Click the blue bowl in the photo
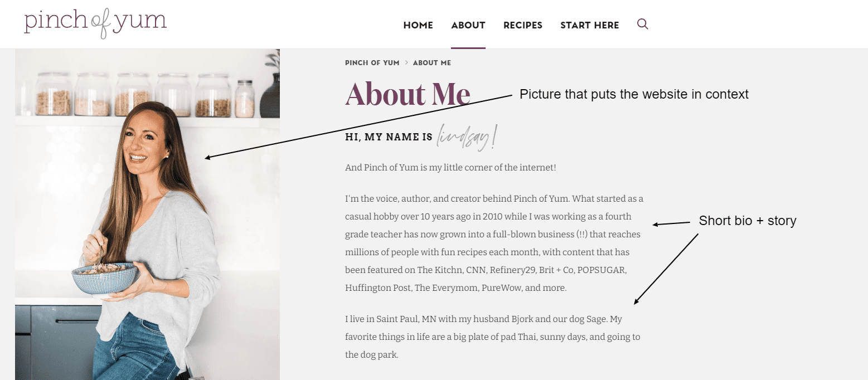Image resolution: width=868 pixels, height=380 pixels. coord(104,277)
